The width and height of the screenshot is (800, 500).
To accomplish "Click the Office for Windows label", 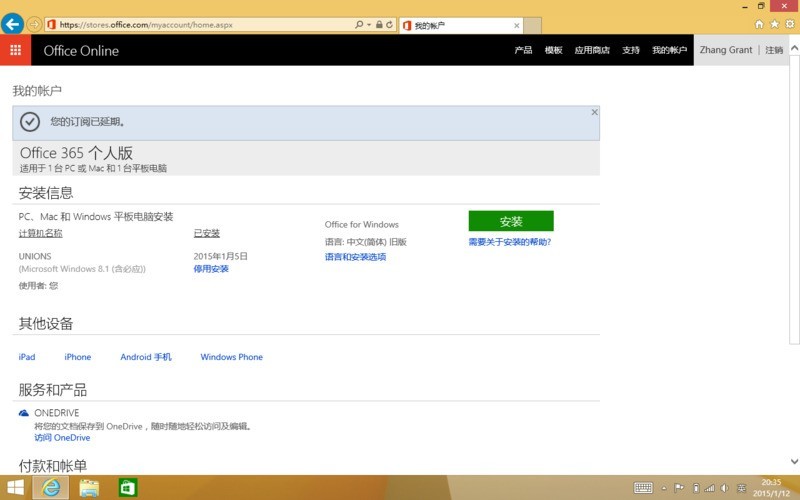I will [362, 224].
